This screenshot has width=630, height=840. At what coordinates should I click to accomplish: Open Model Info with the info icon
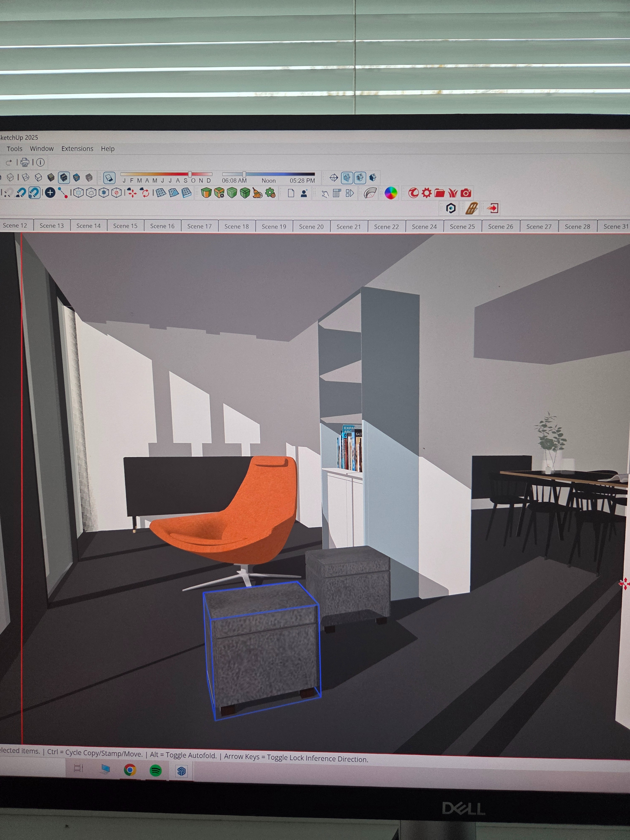pos(40,163)
